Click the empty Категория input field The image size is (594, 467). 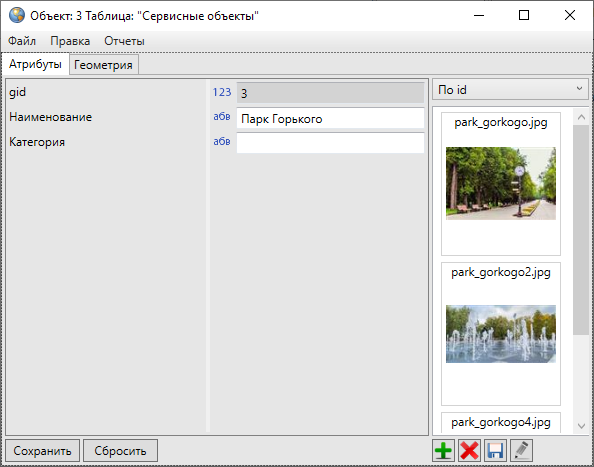click(330, 143)
